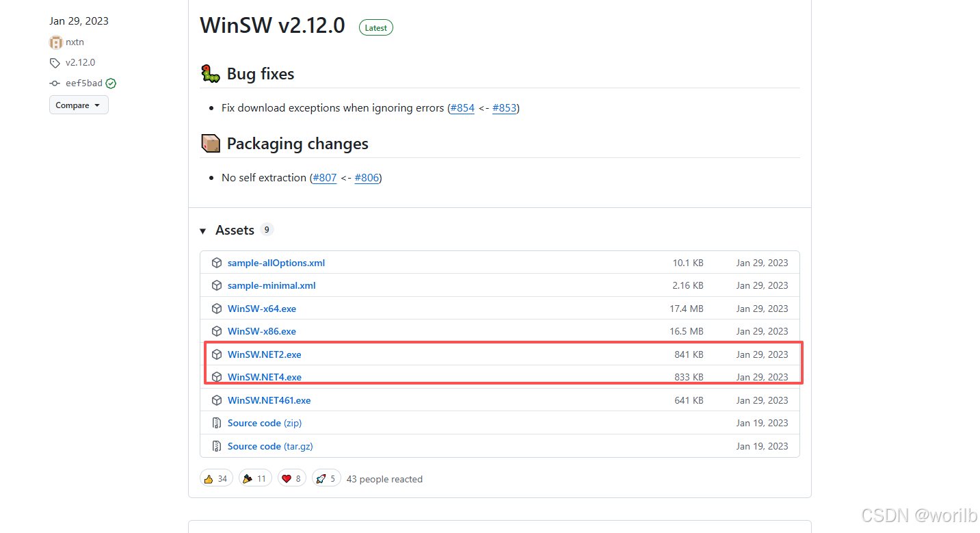Open the nxtn author profile link
The width and height of the screenshot is (980, 533).
[x=75, y=42]
